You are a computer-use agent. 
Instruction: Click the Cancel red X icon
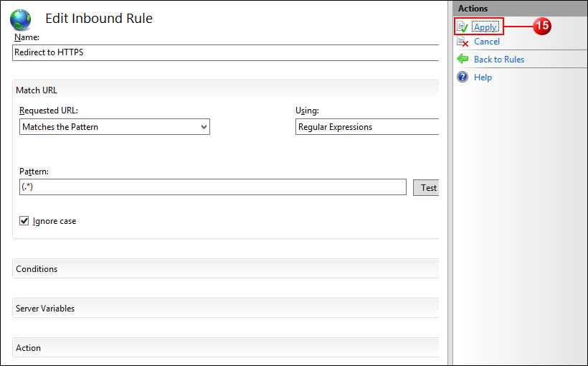(x=463, y=42)
